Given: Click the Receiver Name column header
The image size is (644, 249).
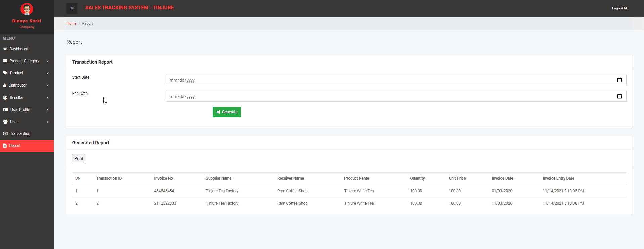Looking at the screenshot, I should (x=290, y=178).
